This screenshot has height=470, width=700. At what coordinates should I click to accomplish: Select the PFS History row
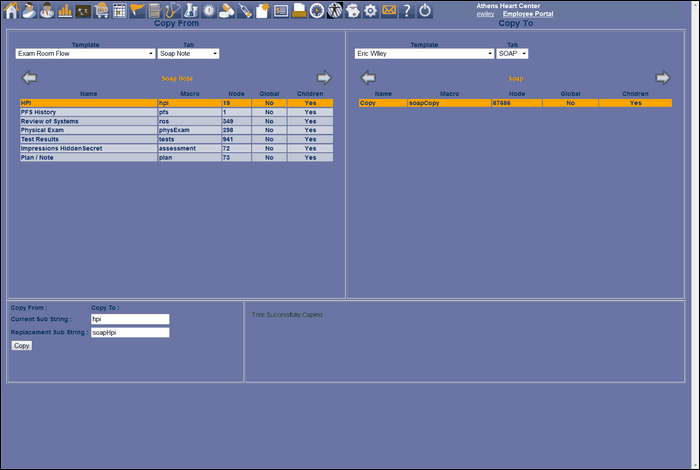[176, 112]
